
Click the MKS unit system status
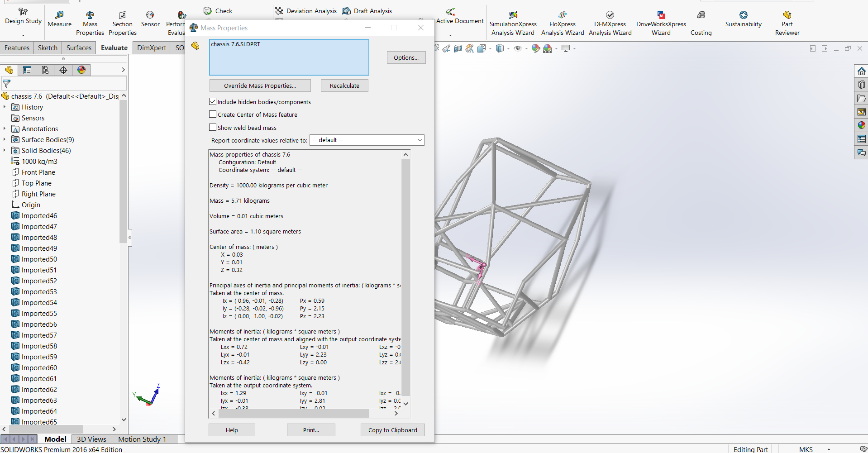806,449
